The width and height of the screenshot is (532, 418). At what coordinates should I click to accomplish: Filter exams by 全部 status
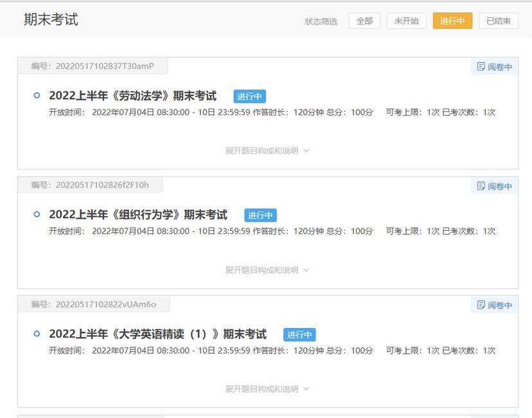364,21
